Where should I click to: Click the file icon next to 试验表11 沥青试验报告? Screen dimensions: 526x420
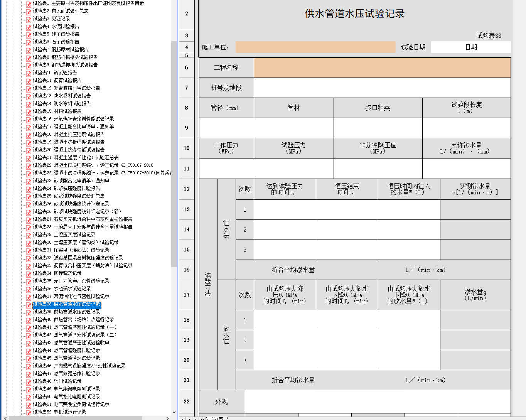29,81
